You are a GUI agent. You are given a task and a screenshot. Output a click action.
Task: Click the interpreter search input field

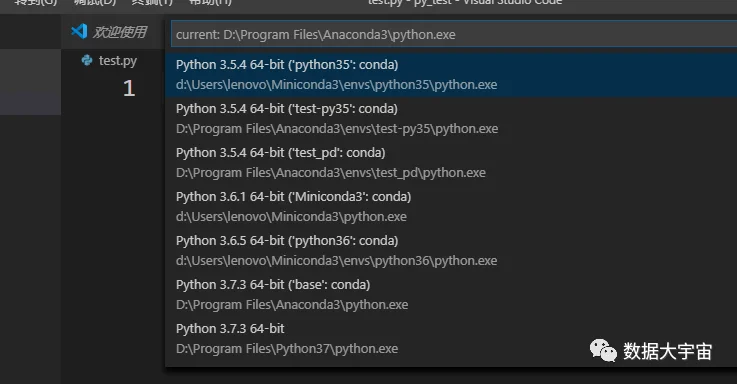click(x=454, y=34)
